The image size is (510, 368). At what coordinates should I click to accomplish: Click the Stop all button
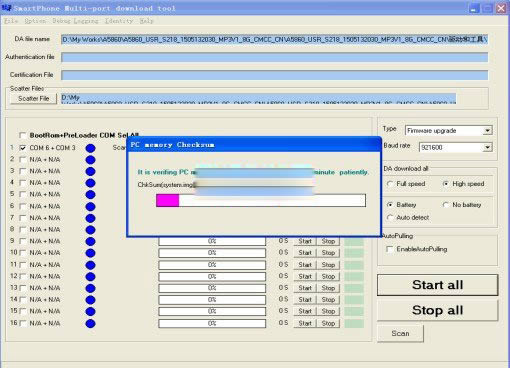tap(437, 310)
